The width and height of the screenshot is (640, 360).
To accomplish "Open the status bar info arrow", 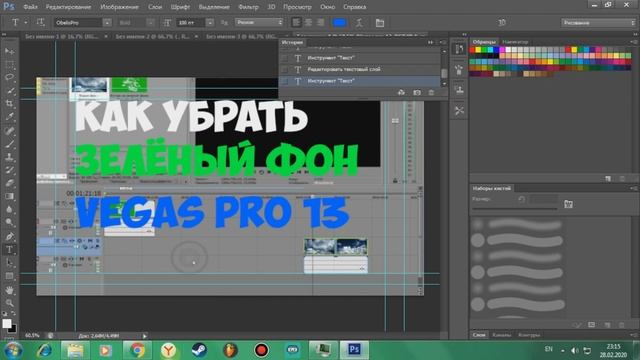I will [144, 336].
